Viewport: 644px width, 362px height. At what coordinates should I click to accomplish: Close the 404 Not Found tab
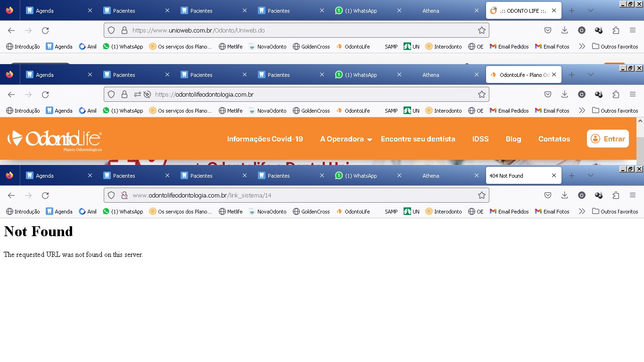(554, 176)
